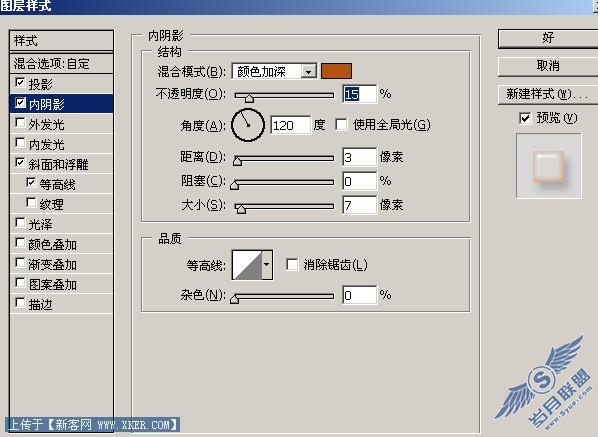This screenshot has width=598, height=437.
Task: Select the 样式 styles header item
Action: tap(61, 40)
